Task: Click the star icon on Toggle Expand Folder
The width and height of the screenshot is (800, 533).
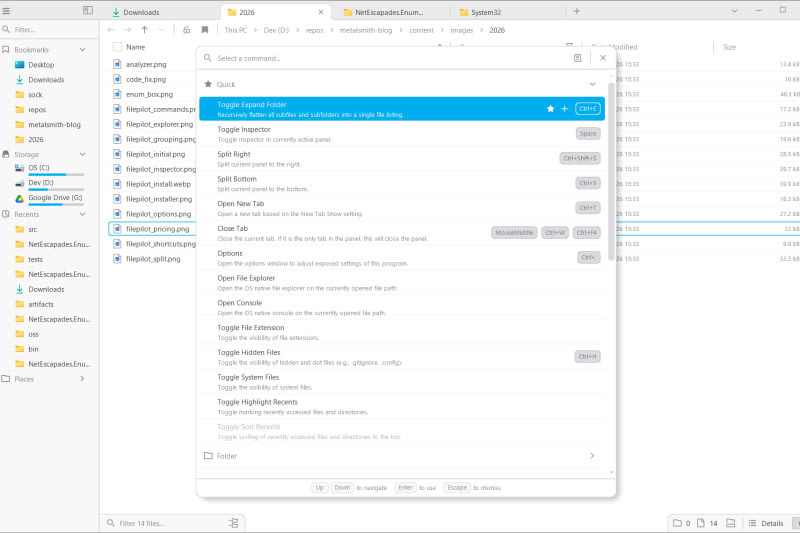Action: point(550,108)
